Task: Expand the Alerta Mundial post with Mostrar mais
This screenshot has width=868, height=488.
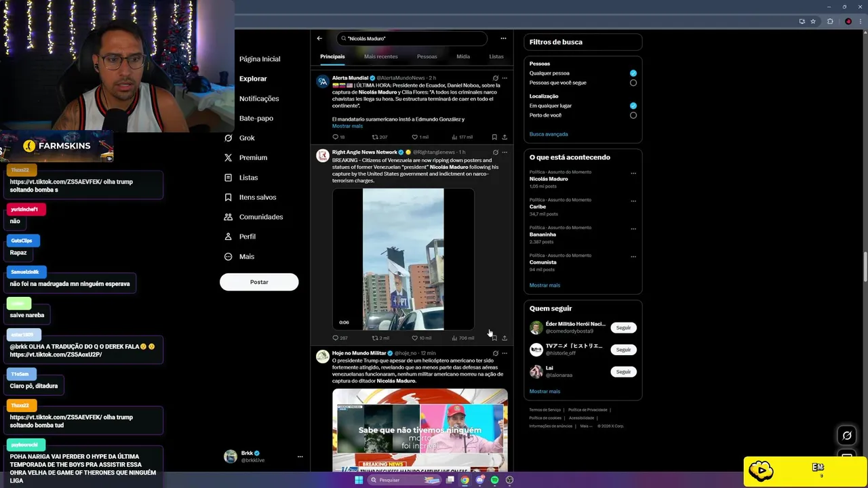Action: tap(347, 126)
